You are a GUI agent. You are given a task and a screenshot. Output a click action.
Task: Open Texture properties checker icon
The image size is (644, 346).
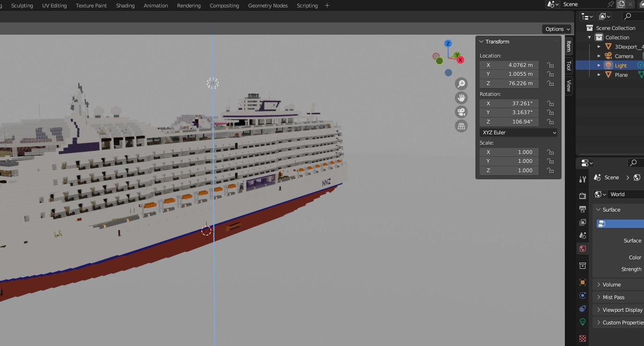(583, 338)
